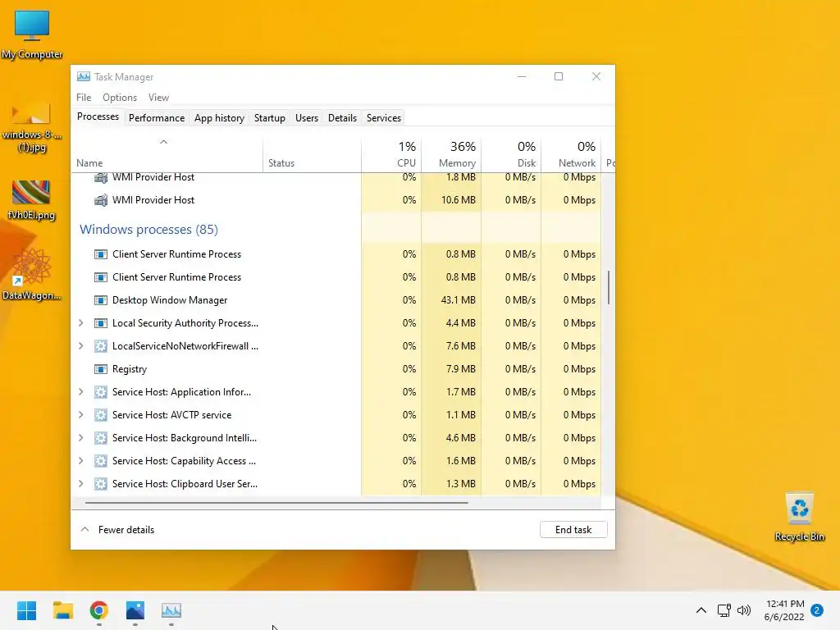Expand the LocalServiceNoNetworkFirewall row
840x630 pixels.
click(x=81, y=346)
